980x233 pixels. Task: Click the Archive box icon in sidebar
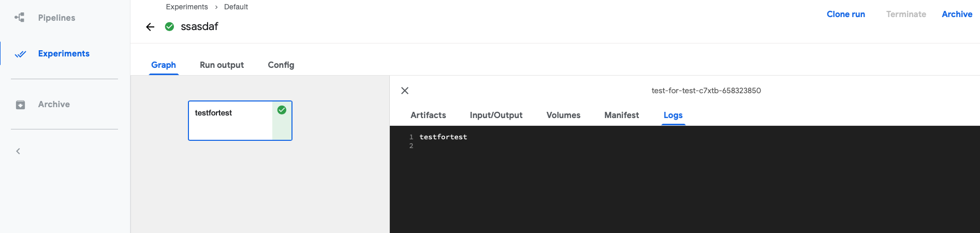pyautogui.click(x=20, y=105)
